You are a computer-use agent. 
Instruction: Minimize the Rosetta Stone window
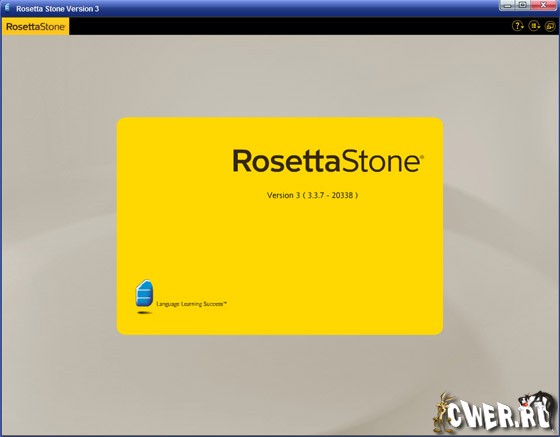click(x=508, y=5)
